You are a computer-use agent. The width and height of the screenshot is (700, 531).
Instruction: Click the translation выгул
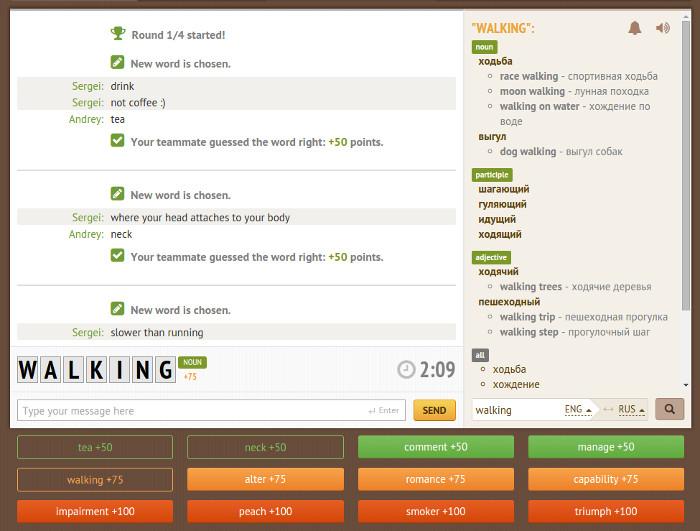492,137
